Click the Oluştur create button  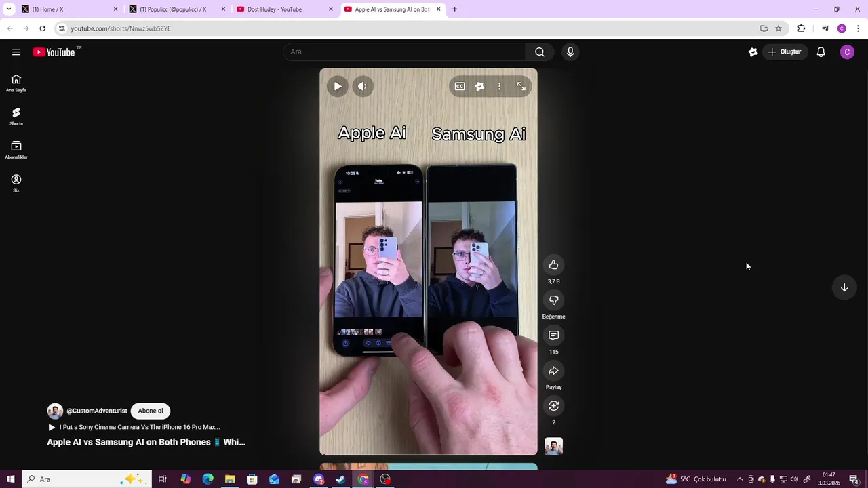pyautogui.click(x=785, y=52)
